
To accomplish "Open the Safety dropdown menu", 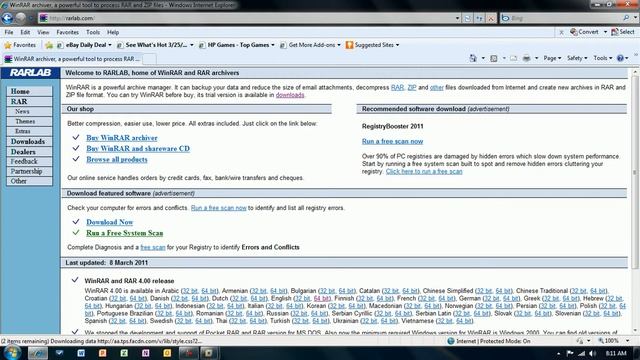I will coord(577,58).
